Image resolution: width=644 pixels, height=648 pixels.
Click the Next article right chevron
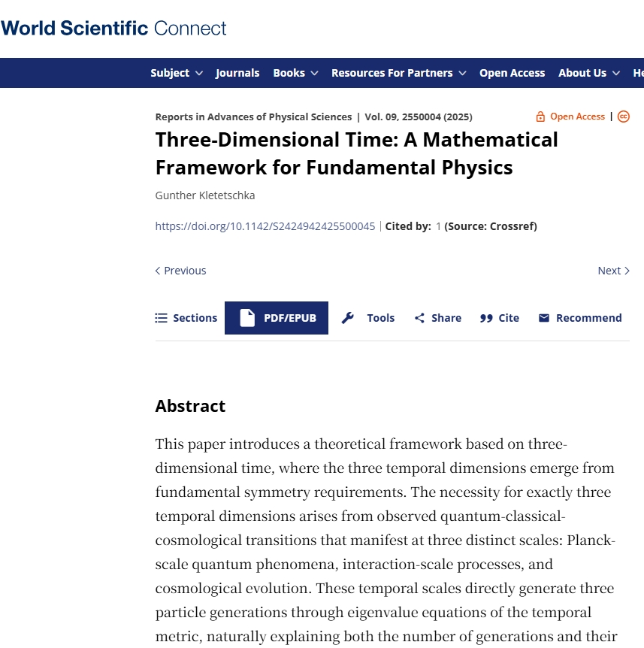click(x=627, y=271)
